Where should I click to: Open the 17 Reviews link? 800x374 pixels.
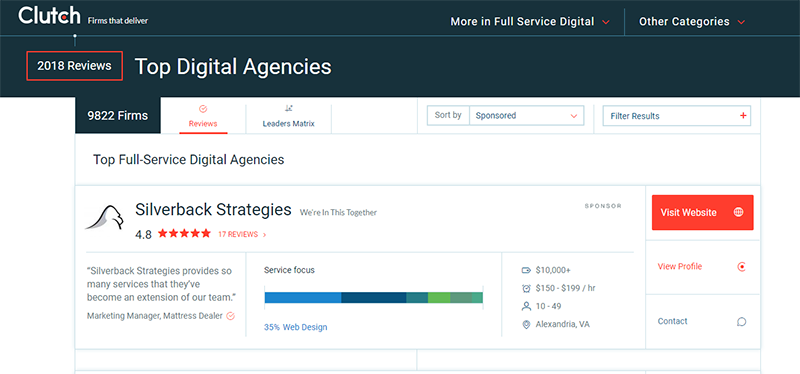pos(242,235)
